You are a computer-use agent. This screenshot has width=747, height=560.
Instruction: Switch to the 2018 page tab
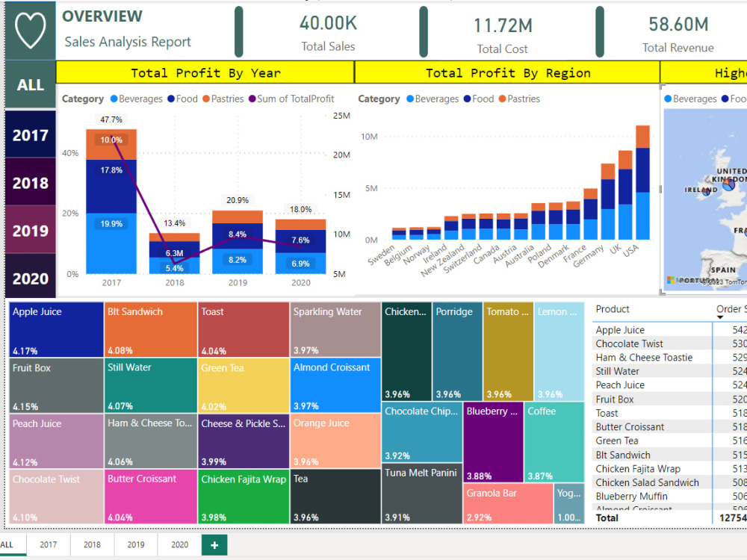pos(91,545)
